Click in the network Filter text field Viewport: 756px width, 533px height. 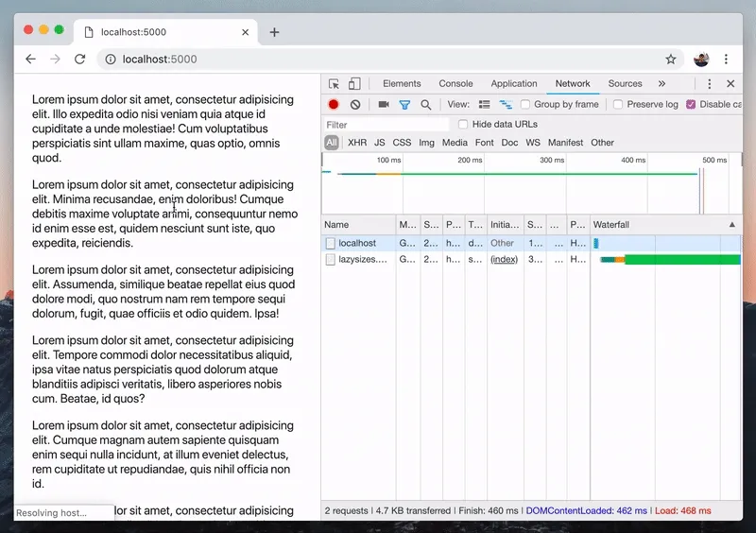pos(386,125)
